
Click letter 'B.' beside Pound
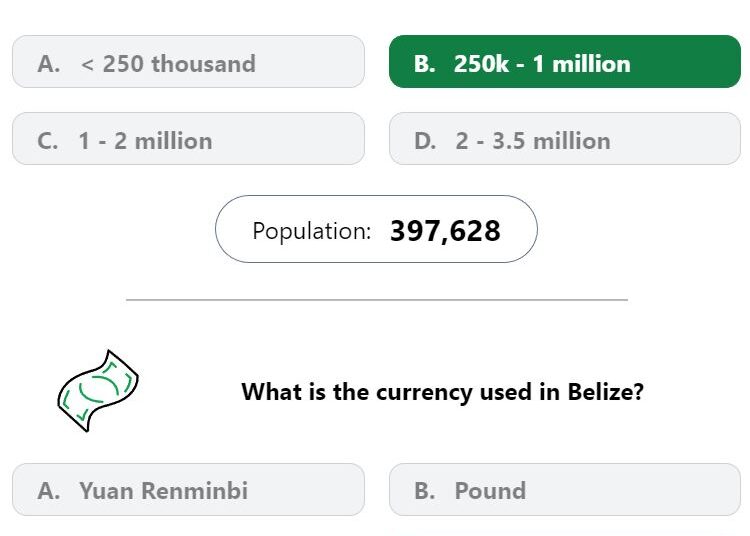[425, 491]
